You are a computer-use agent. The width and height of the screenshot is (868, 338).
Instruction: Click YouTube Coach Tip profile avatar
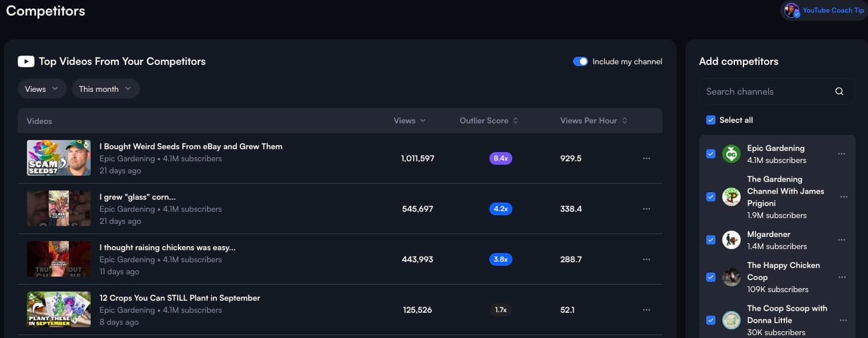792,10
